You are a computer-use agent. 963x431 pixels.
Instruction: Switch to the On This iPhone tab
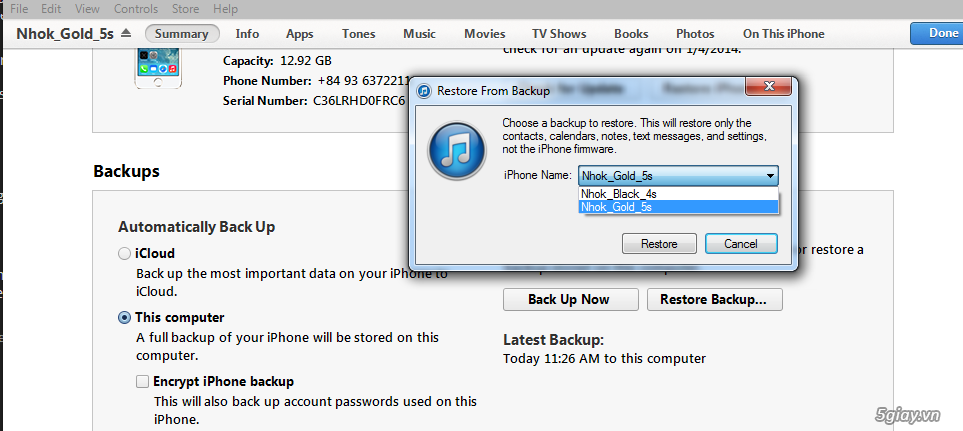(784, 34)
